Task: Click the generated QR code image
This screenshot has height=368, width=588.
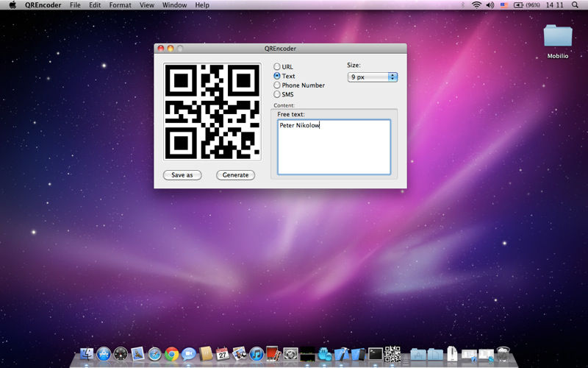Action: point(212,112)
